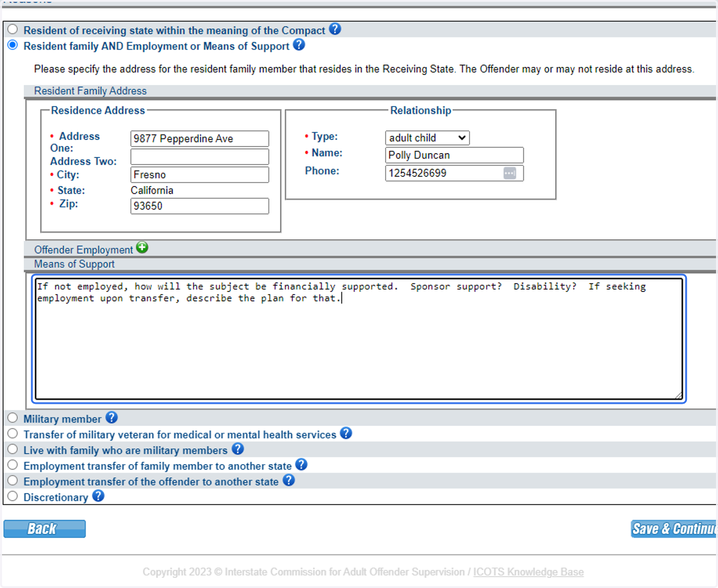718x588 pixels.
Task: Open help icon for Discretionary
Action: (98, 495)
